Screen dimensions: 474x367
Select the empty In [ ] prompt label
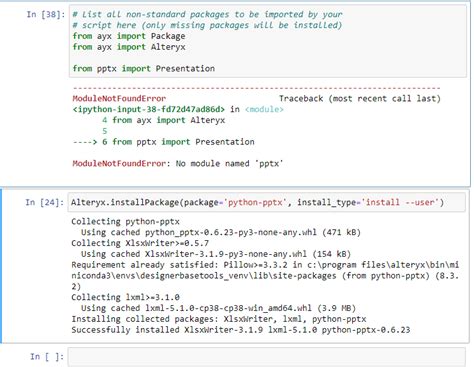pyautogui.click(x=47, y=357)
